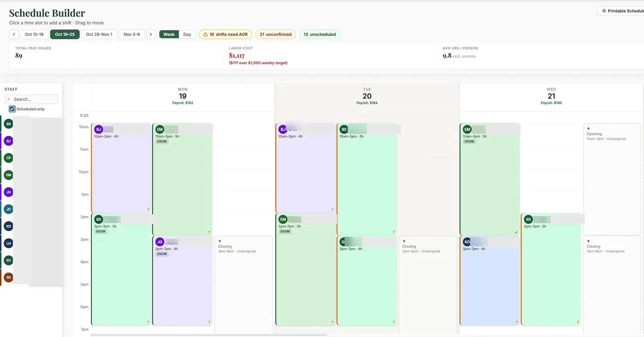
Task: Select the Tuesday 20 day header
Action: [x=367, y=97]
